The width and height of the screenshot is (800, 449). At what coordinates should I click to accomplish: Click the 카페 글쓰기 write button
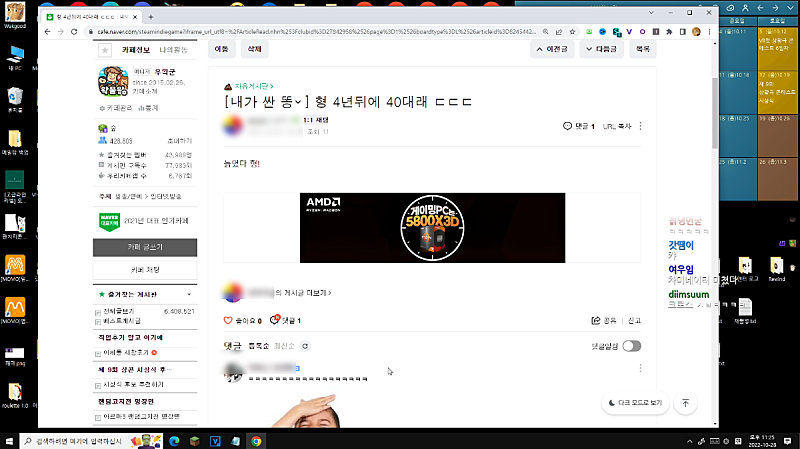point(145,247)
